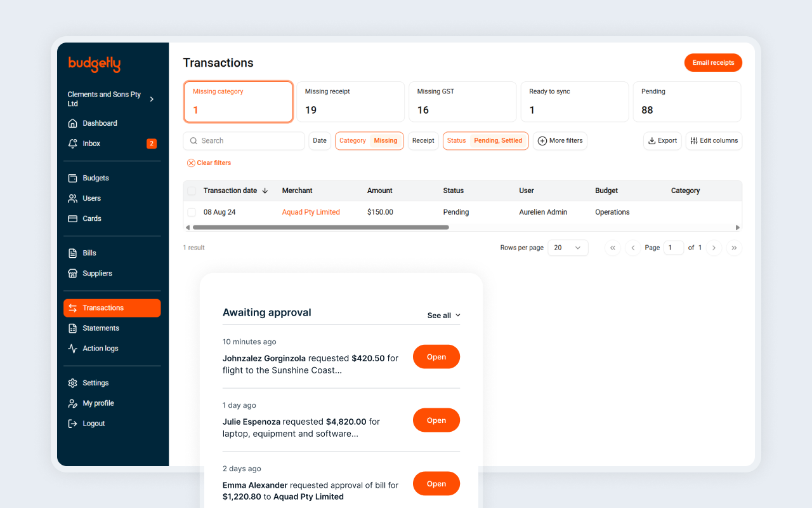Open Action logs
Image resolution: width=812 pixels, height=508 pixels.
tap(100, 348)
